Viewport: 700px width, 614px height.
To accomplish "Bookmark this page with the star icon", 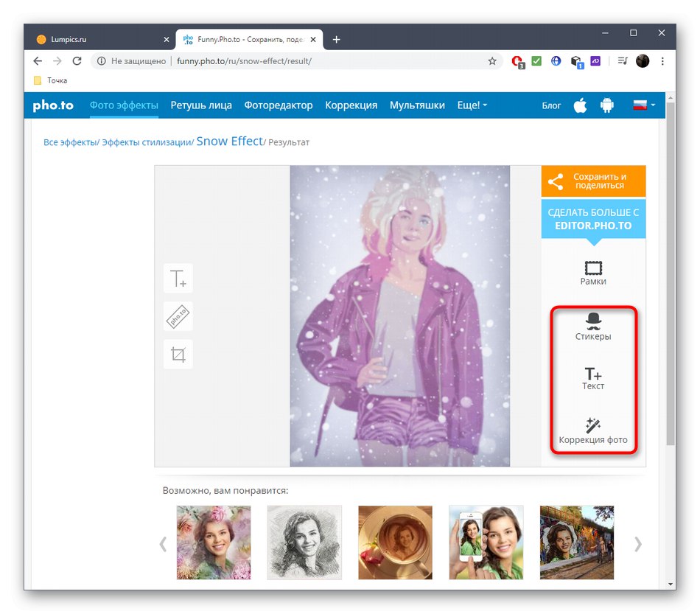I will click(492, 61).
